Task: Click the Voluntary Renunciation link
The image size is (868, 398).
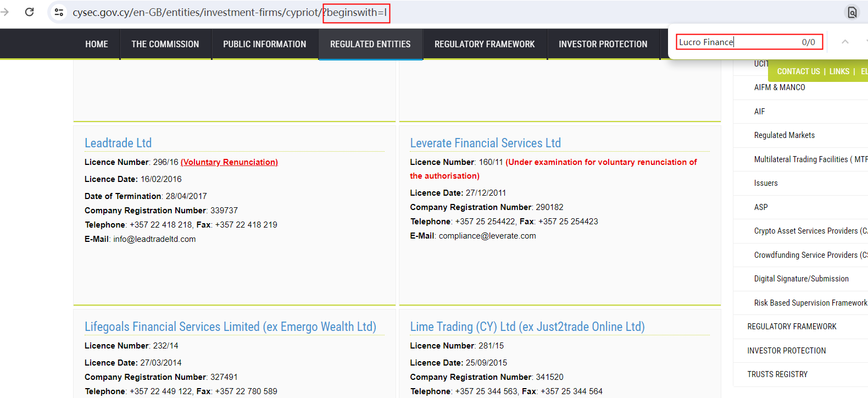Action: tap(229, 162)
